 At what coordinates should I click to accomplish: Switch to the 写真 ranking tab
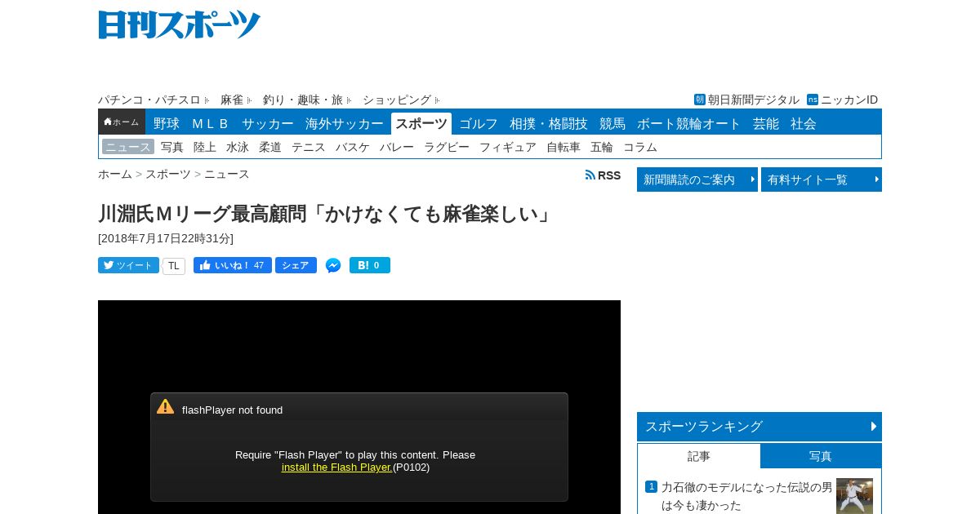pyautogui.click(x=821, y=456)
